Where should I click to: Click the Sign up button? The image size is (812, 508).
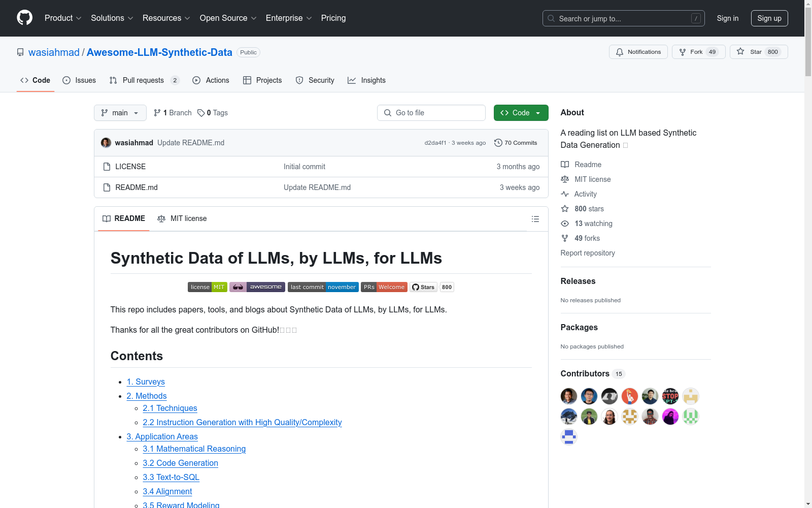click(769, 18)
